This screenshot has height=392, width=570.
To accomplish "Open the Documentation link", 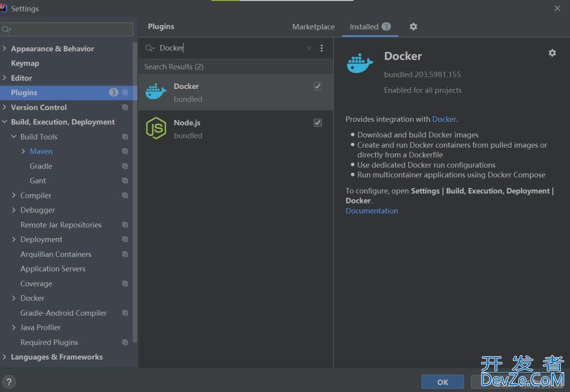I will [372, 211].
